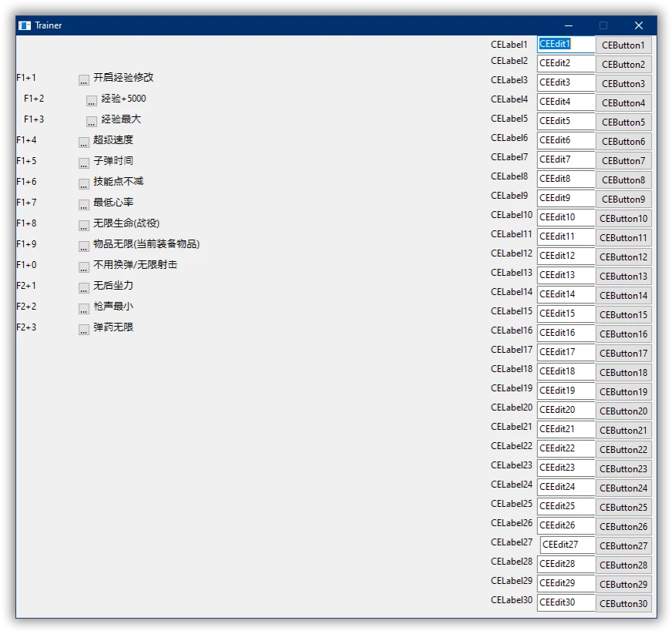Click the CEButton14 button
This screenshot has width=672, height=634.
click(623, 296)
